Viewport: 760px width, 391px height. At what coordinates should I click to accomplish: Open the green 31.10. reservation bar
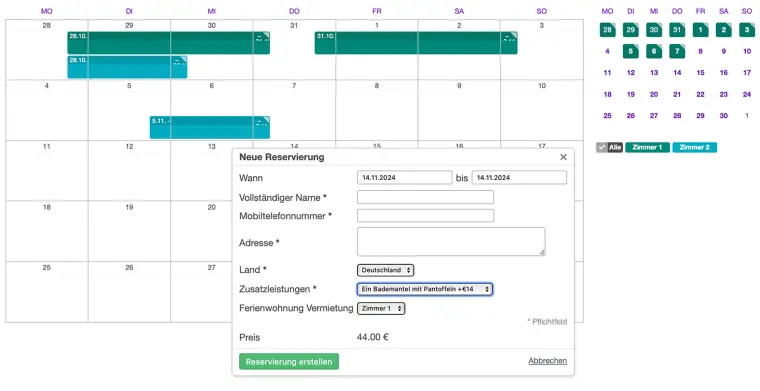pos(416,43)
